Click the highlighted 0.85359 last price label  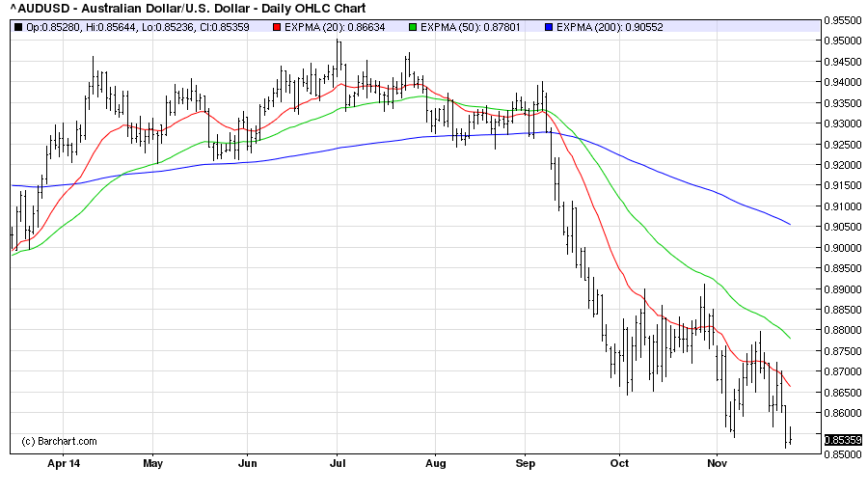pos(845,440)
